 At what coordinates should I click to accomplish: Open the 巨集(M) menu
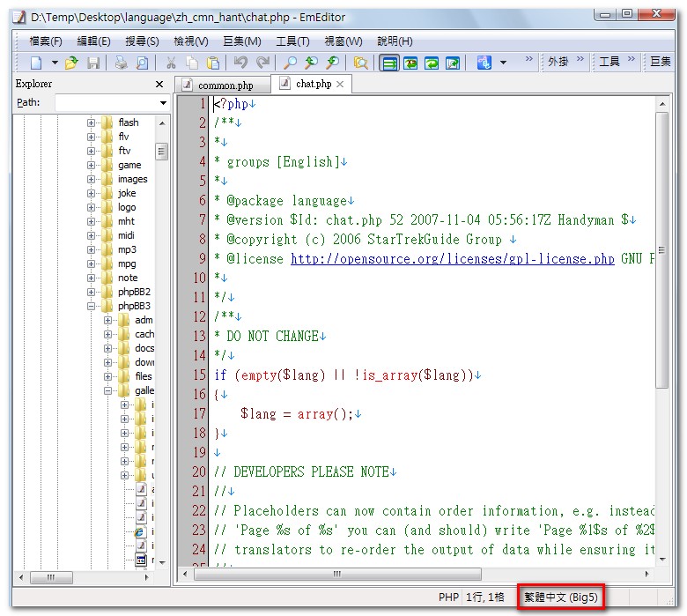tap(242, 41)
